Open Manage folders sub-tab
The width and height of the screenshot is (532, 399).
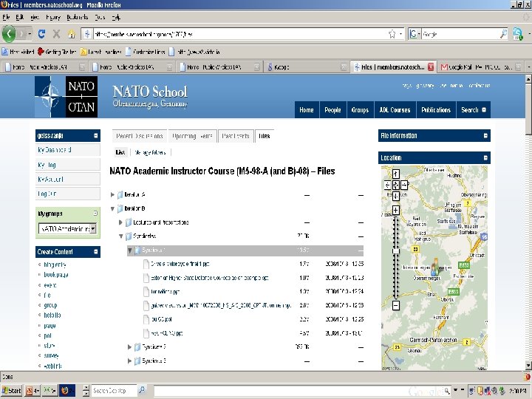pyautogui.click(x=150, y=152)
